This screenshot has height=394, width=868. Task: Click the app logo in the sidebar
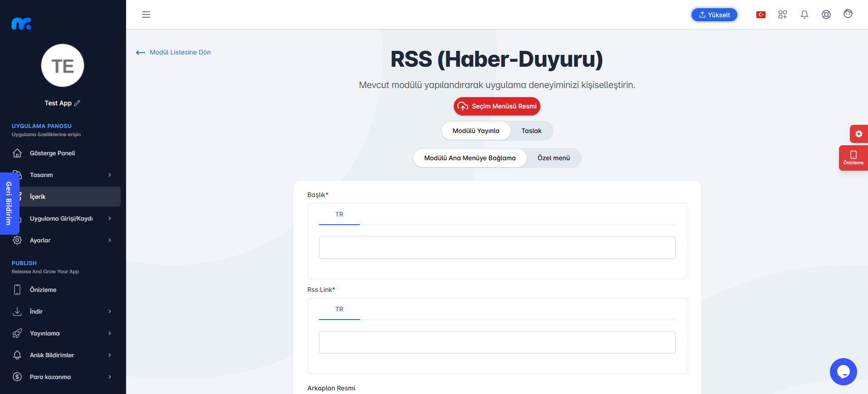tap(21, 24)
